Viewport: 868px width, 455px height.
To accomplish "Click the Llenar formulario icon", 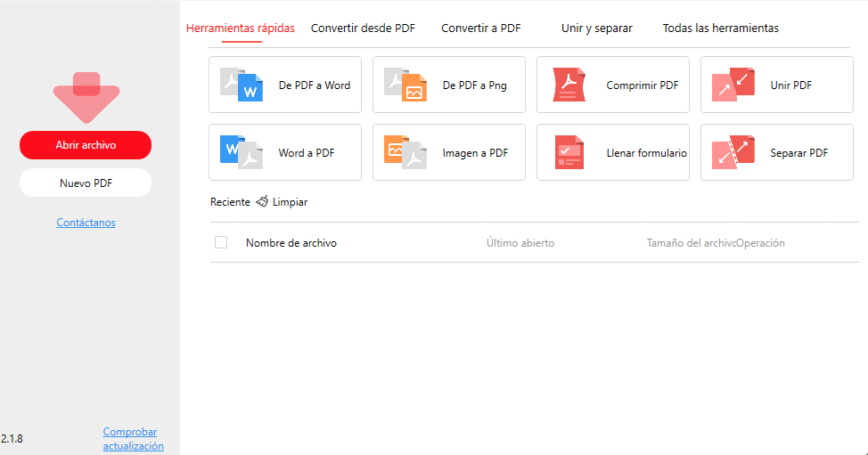I will point(569,152).
